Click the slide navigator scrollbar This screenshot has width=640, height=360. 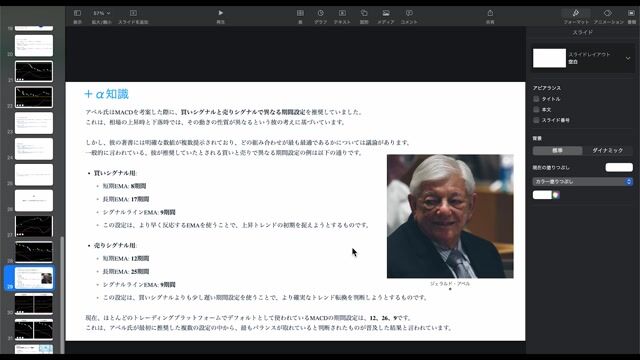(62, 294)
